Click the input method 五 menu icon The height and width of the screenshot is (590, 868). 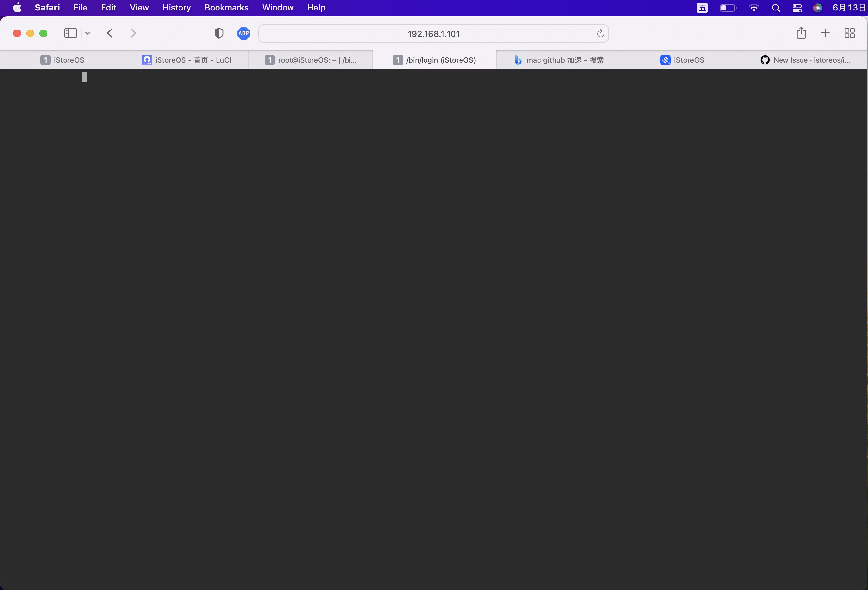pos(702,8)
